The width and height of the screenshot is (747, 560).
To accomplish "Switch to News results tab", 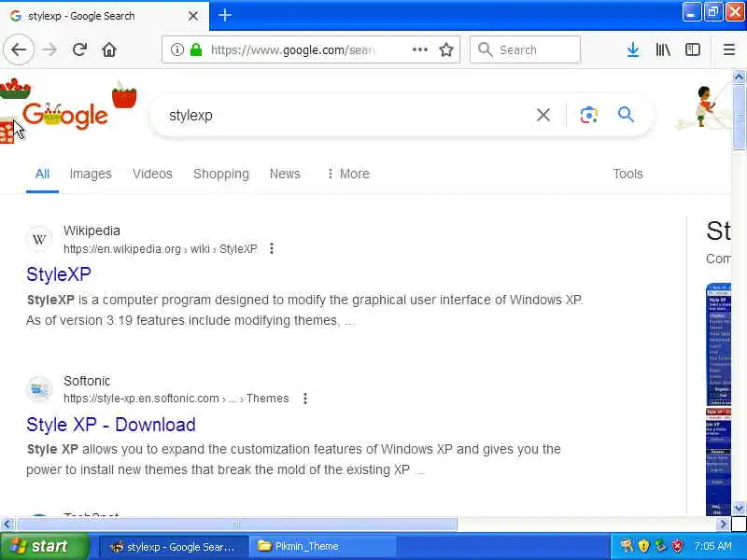I will pyautogui.click(x=285, y=174).
